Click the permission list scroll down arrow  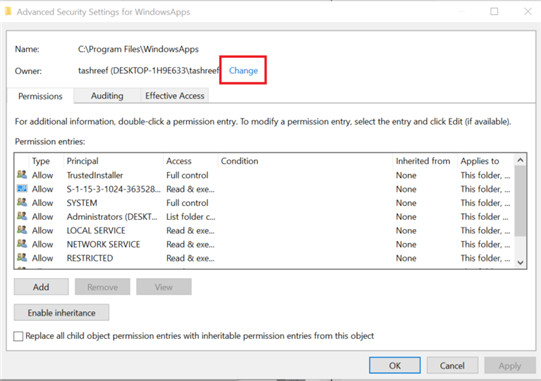coord(520,263)
